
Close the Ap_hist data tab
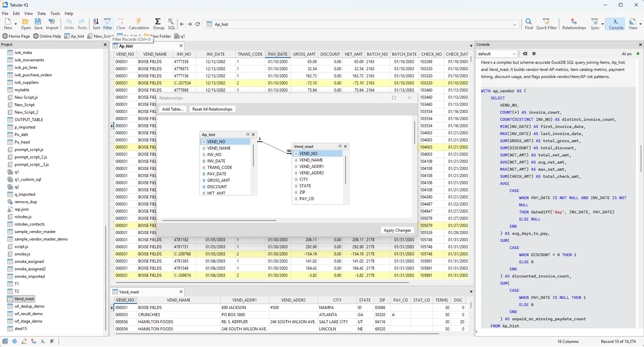tap(181, 46)
